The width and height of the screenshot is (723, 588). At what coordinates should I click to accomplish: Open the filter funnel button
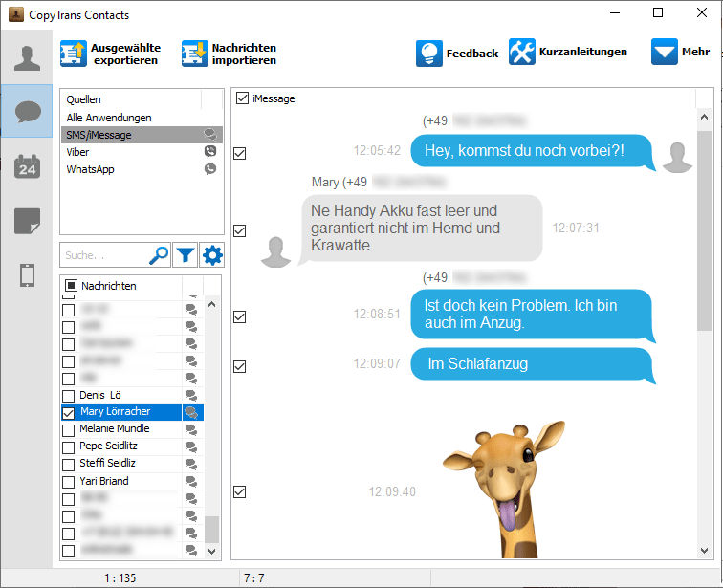pyautogui.click(x=186, y=255)
